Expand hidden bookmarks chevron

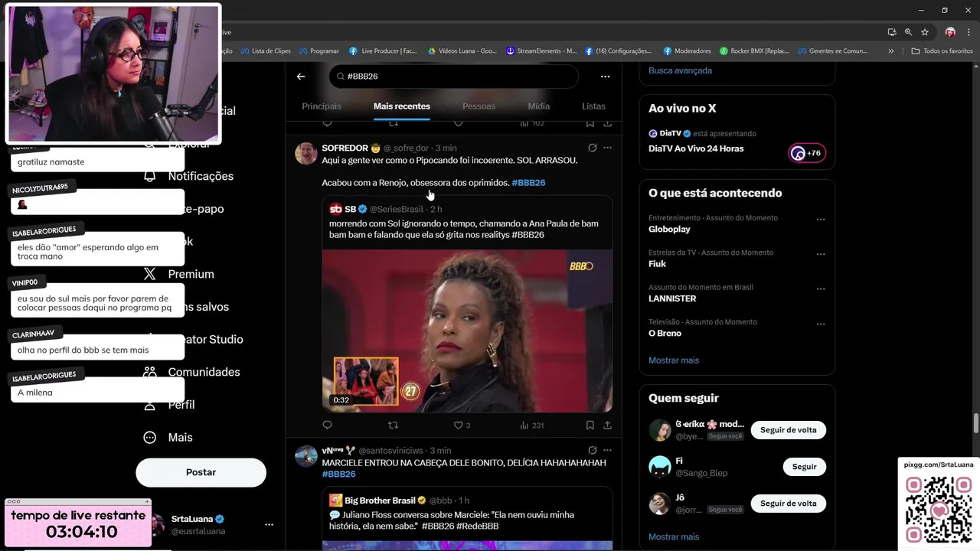(890, 51)
